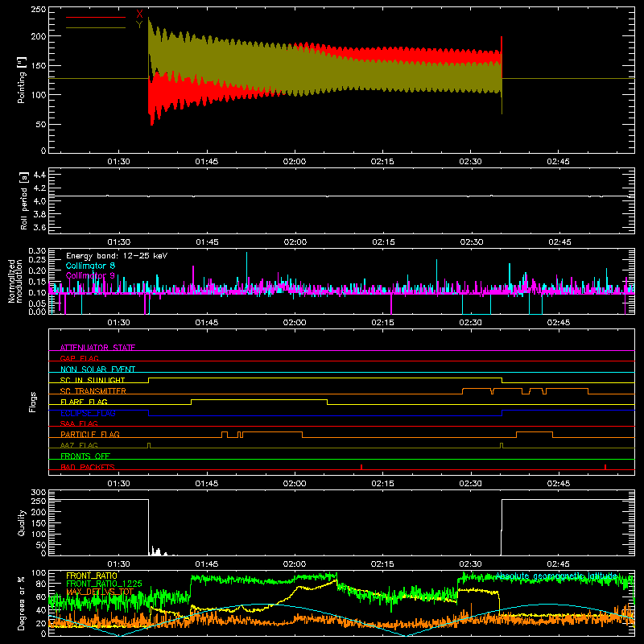Click the 'Degrees or %' axis title
Screen dimensions: 644x644
point(22,603)
